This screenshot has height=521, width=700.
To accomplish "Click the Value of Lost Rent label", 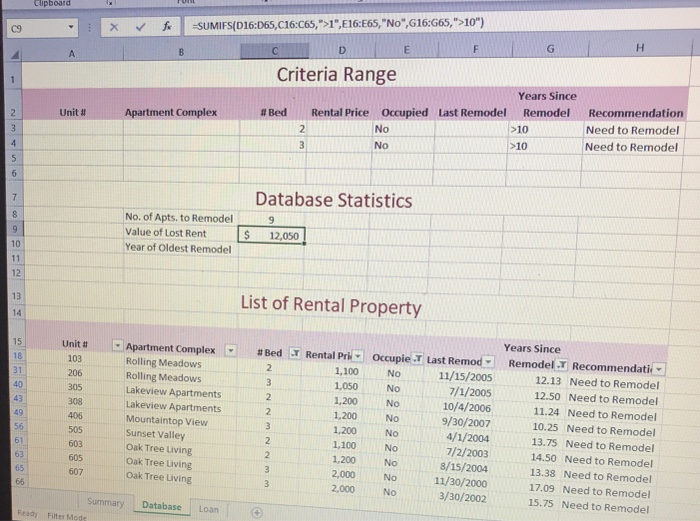I will [x=166, y=233].
